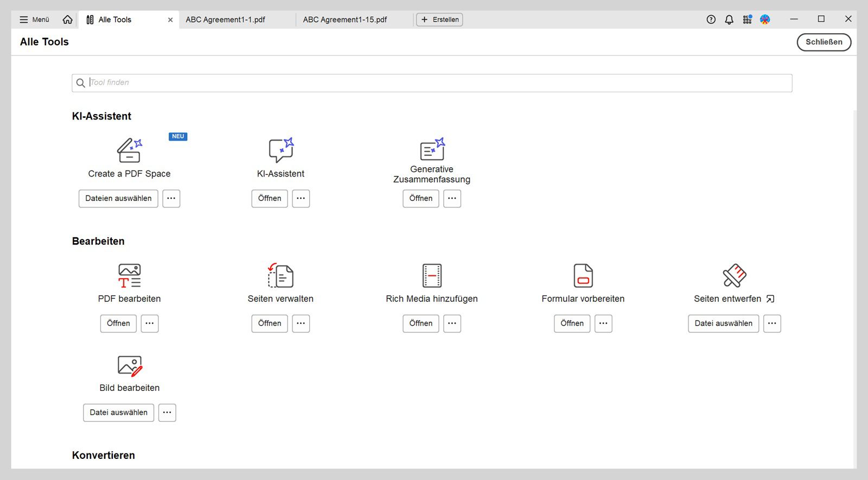This screenshot has width=868, height=480.
Task: Click the Tool finden search field
Action: pos(432,83)
